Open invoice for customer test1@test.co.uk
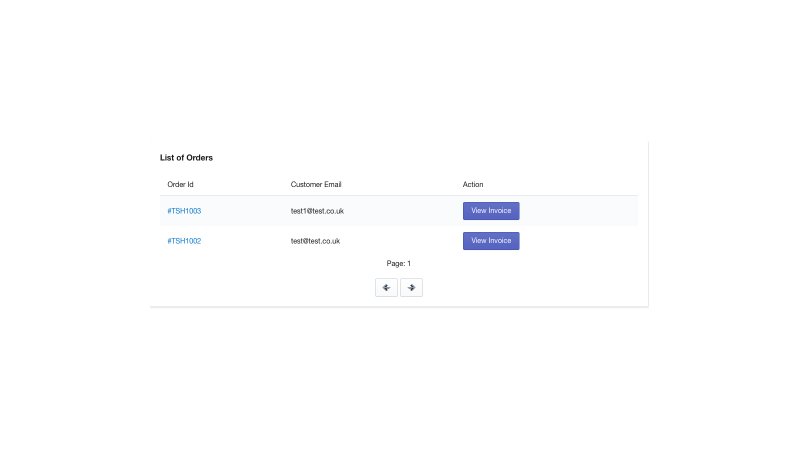 (491, 211)
